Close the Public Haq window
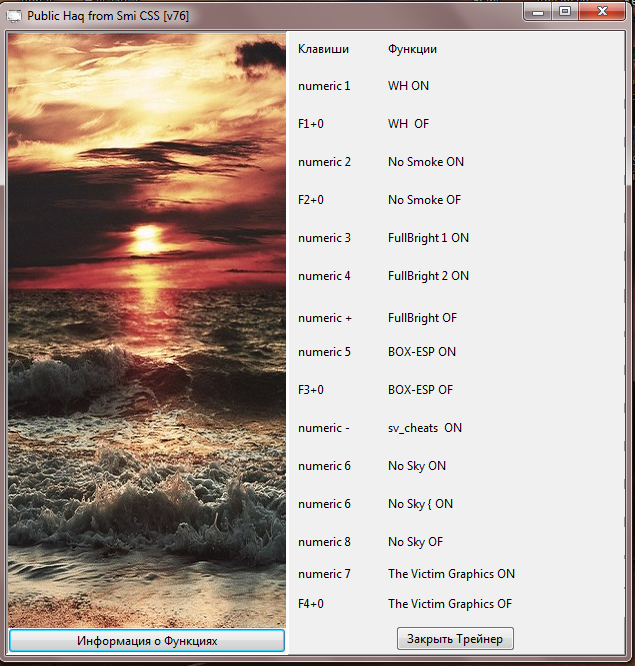 tap(602, 12)
